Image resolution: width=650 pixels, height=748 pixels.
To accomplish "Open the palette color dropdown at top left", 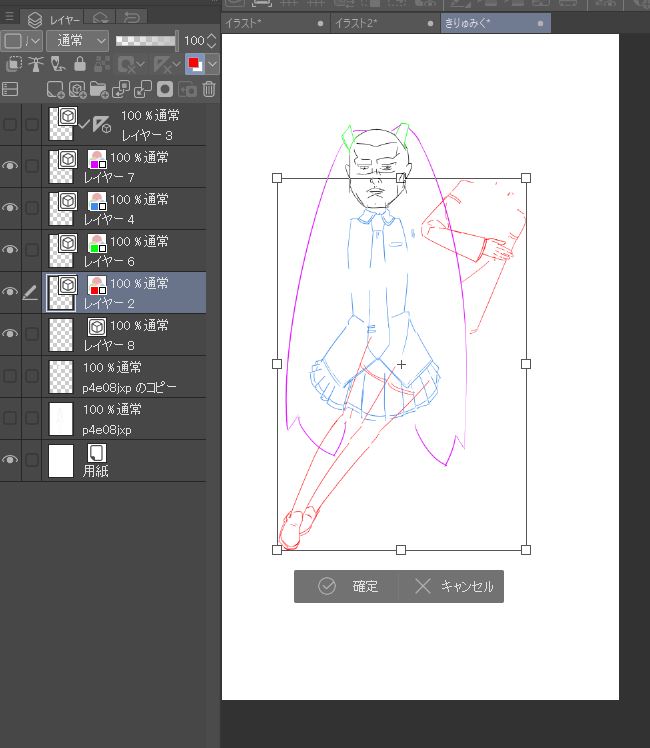I will pos(21,40).
